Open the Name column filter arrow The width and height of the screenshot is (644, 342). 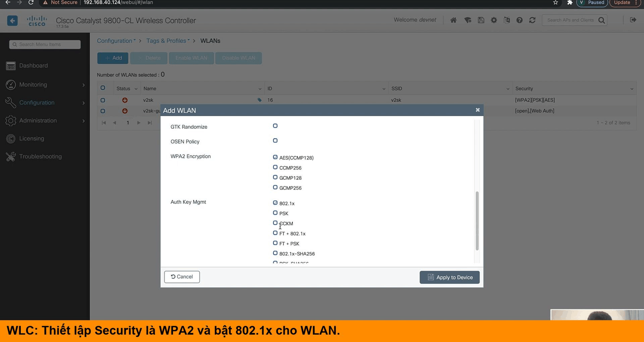point(260,89)
